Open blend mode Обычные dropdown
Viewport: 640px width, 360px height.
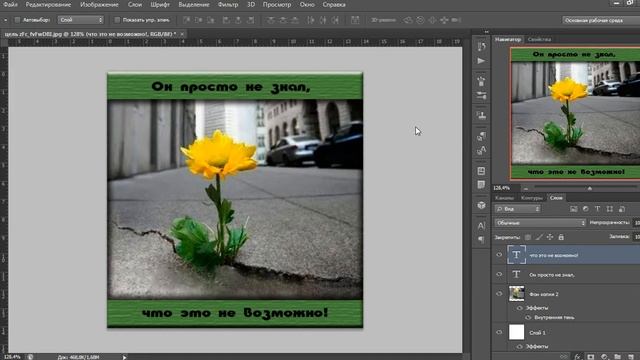(x=540, y=223)
